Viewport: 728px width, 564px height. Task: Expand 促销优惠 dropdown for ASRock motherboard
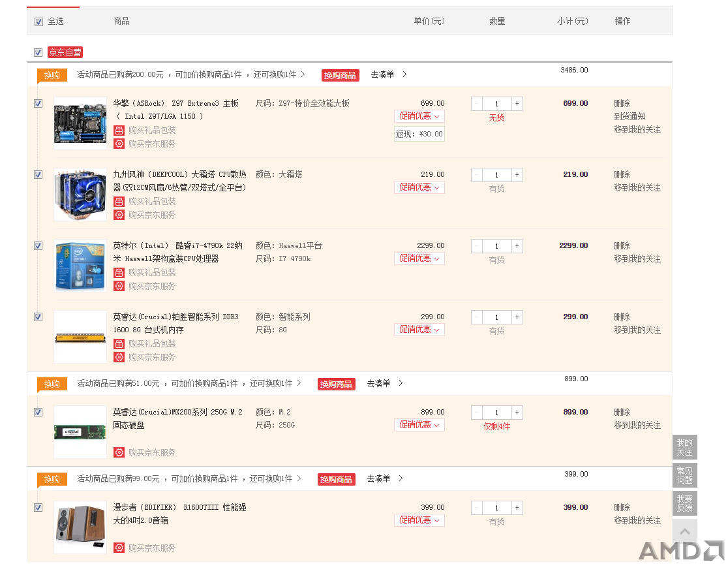point(419,116)
